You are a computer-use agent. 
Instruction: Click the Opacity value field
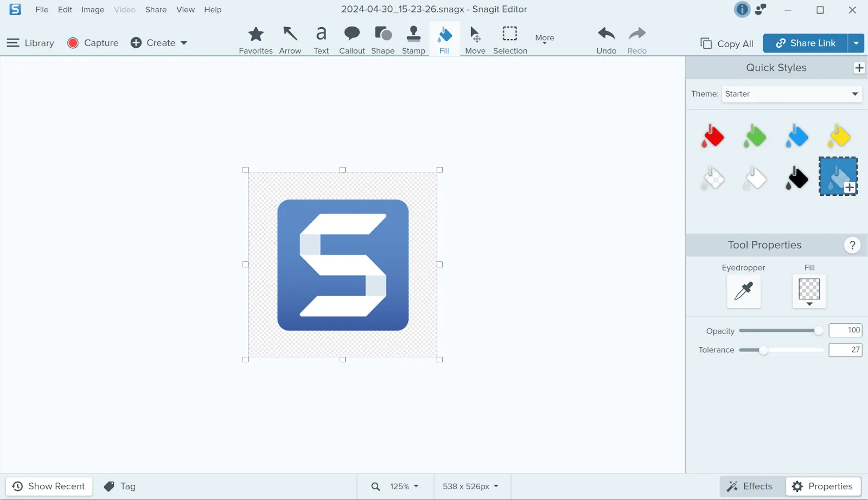pos(845,330)
